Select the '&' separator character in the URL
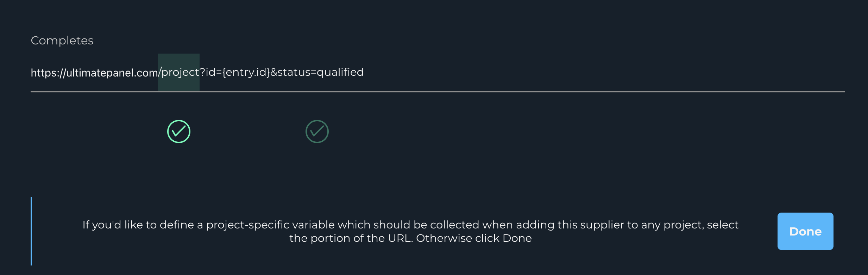868x275 pixels. tap(275, 72)
